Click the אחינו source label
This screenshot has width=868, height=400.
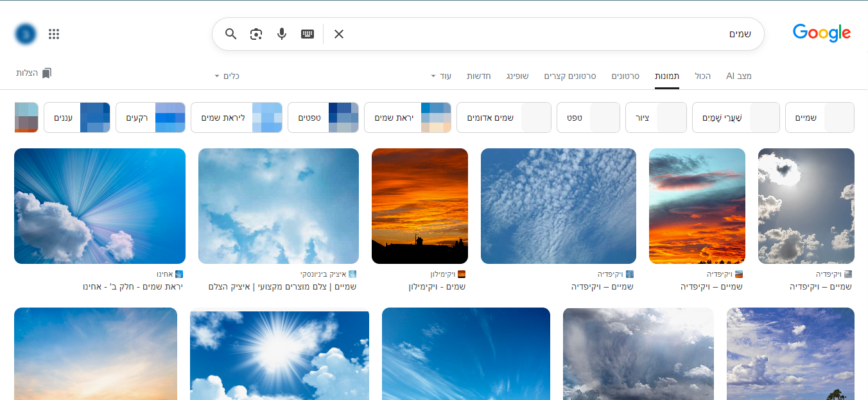(x=164, y=274)
